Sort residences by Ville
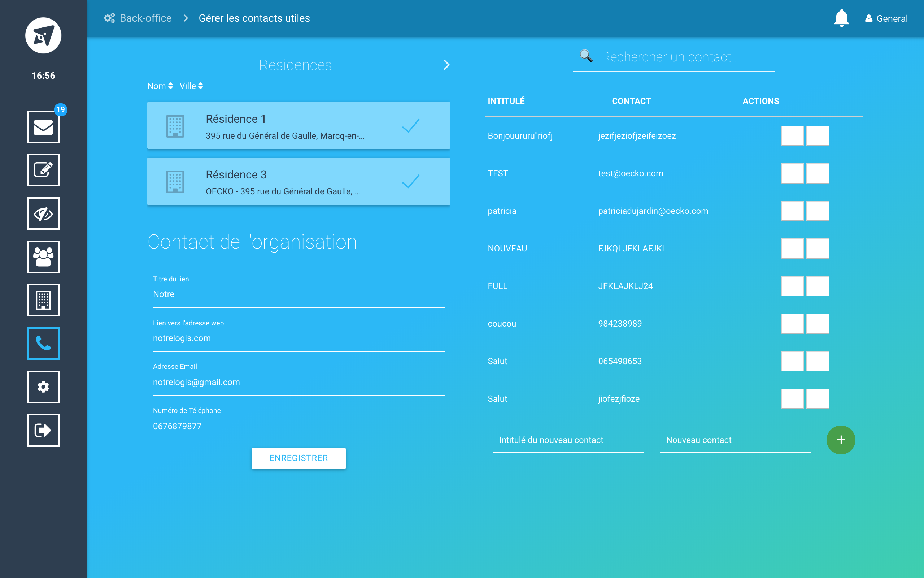The height and width of the screenshot is (578, 924). [x=191, y=86]
